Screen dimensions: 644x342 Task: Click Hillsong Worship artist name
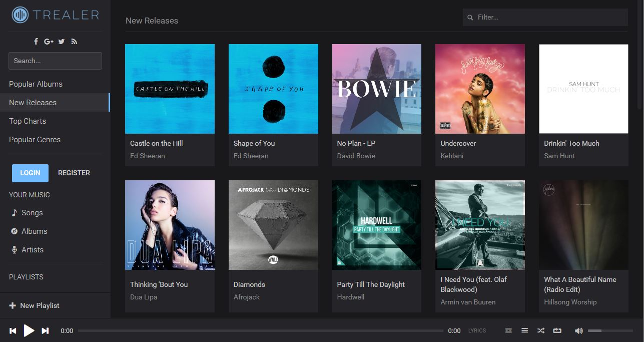click(x=570, y=302)
